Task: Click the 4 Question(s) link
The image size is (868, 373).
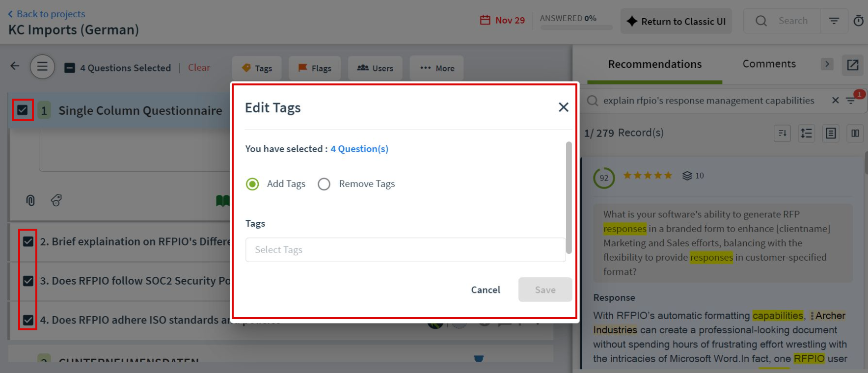Action: [x=359, y=149]
